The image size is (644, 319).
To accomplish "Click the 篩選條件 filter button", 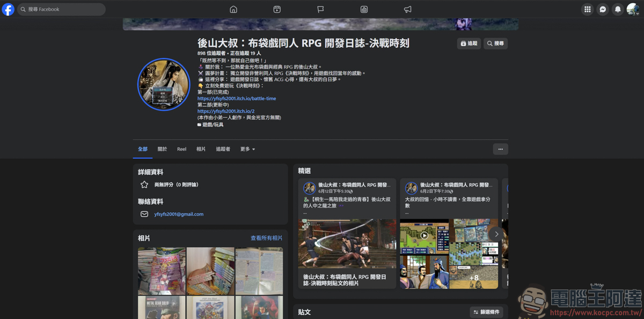I will [486, 312].
